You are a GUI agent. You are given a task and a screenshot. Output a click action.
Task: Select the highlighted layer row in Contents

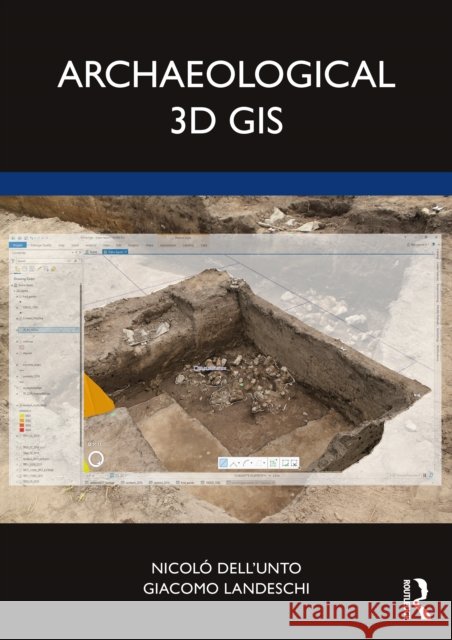pos(48,329)
